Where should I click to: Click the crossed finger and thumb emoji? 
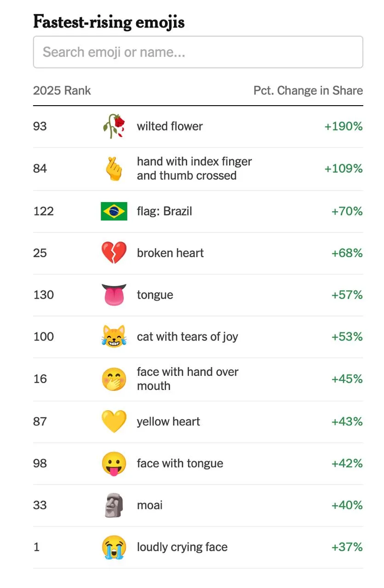pos(114,169)
